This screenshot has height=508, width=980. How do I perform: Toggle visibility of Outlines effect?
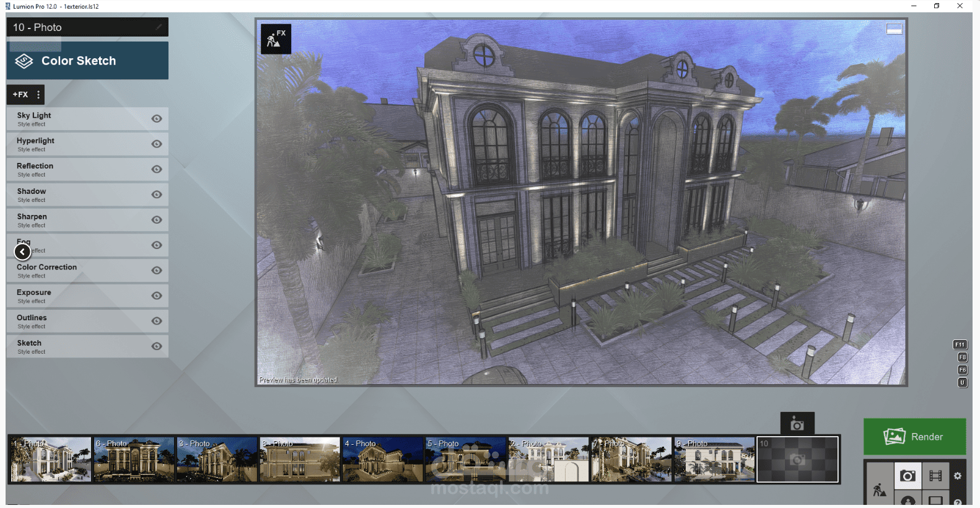coord(157,321)
